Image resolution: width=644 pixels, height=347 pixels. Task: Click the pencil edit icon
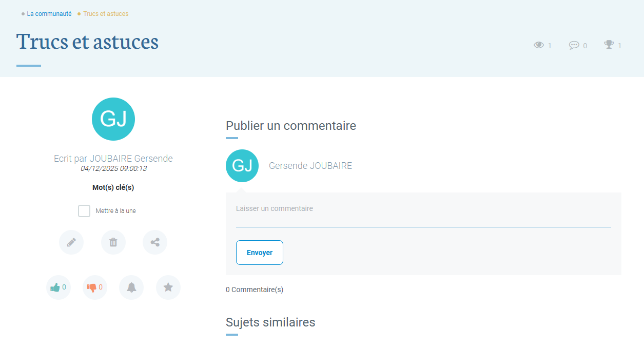(x=71, y=242)
